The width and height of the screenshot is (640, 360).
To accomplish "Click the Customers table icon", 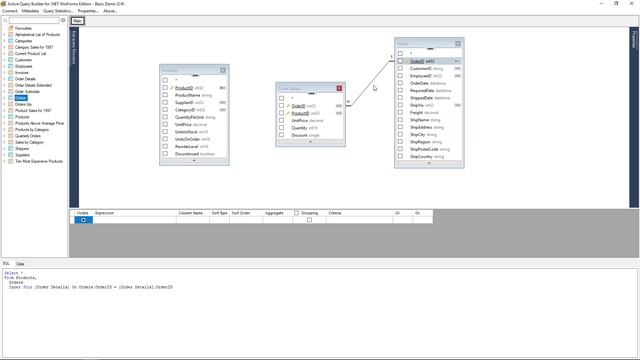I will click(11, 60).
